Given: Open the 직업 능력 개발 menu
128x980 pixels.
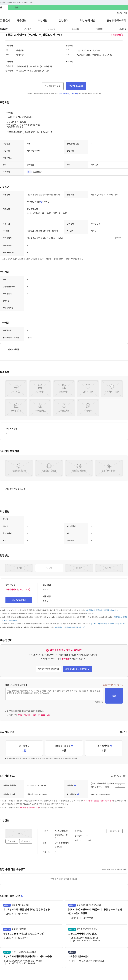Looking at the screenshot, I should coord(87,21).
